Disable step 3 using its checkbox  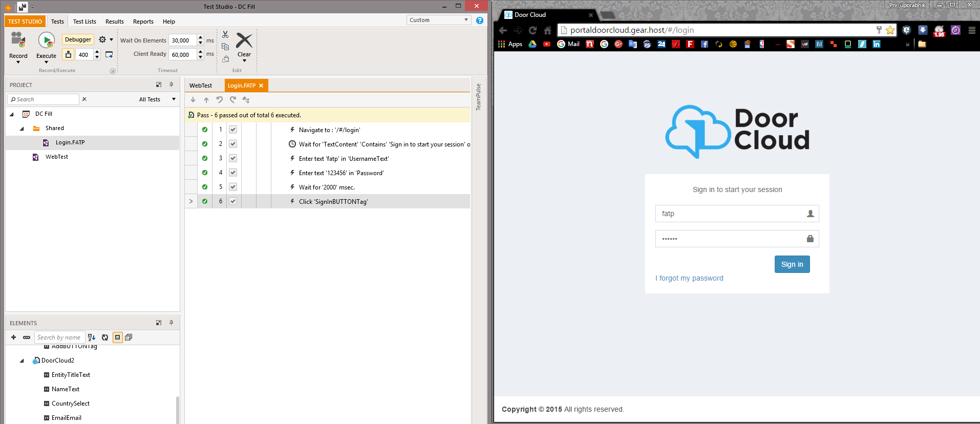coord(233,158)
